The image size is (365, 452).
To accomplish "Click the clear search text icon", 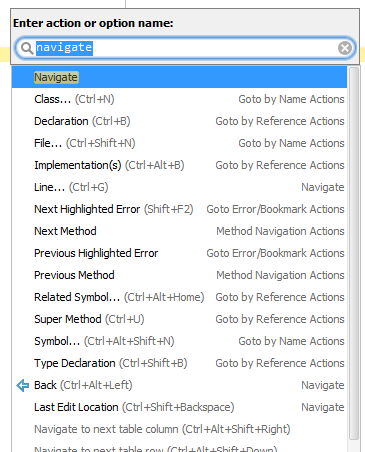I will pyautogui.click(x=345, y=48).
